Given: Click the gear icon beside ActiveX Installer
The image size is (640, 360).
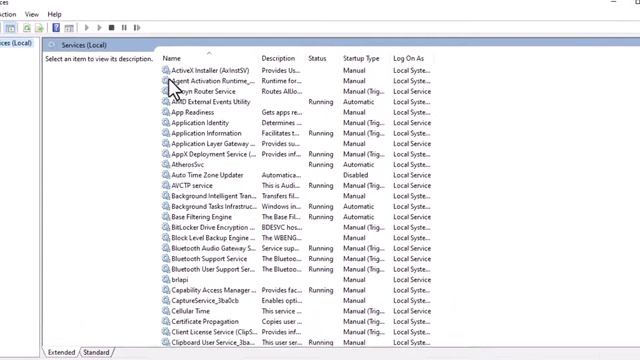Looking at the screenshot, I should (x=166, y=70).
